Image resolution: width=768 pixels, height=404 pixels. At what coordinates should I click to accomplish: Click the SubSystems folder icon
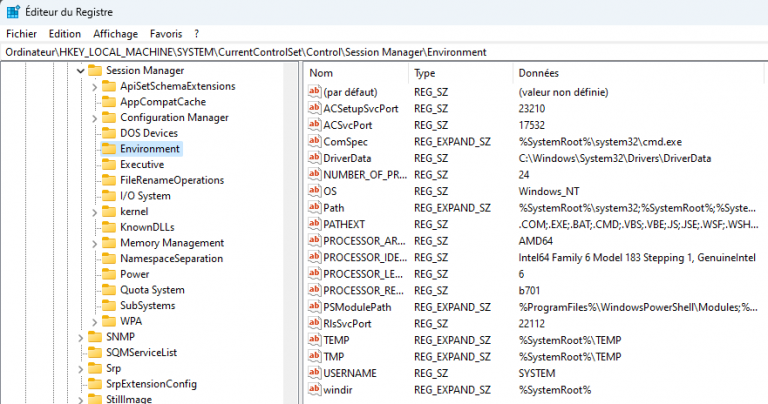109,306
